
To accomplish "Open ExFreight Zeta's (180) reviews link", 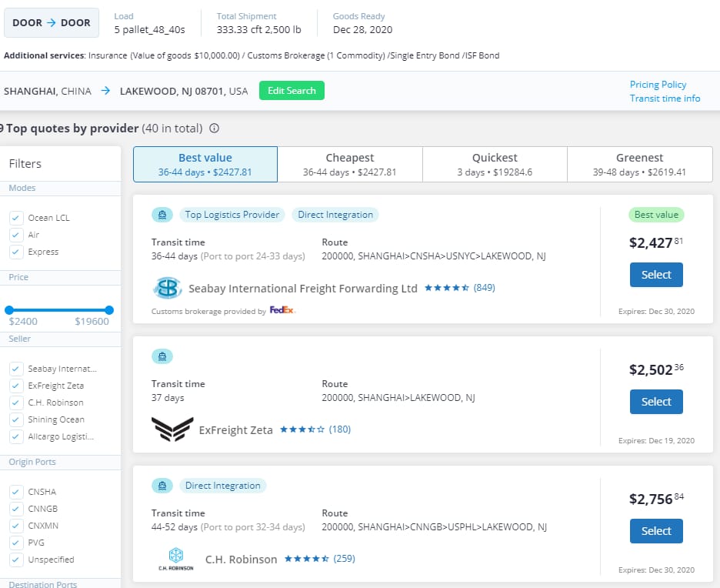I will coord(340,429).
